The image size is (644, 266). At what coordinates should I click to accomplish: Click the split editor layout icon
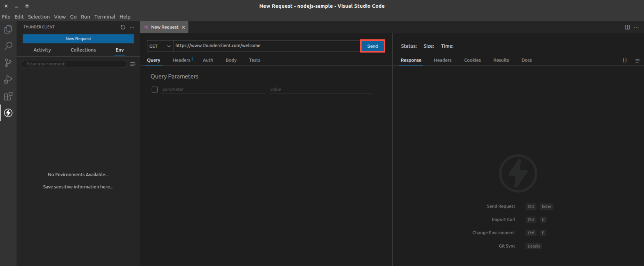pyautogui.click(x=627, y=27)
